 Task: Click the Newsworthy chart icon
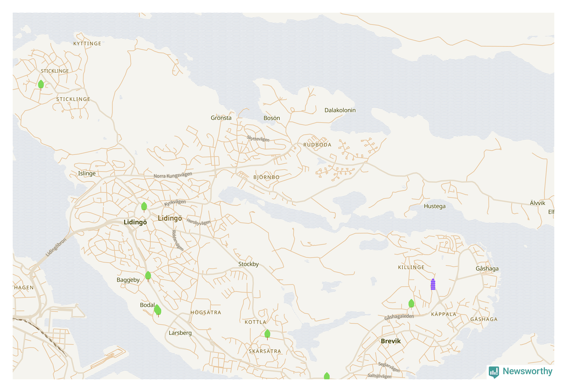pos(494,372)
